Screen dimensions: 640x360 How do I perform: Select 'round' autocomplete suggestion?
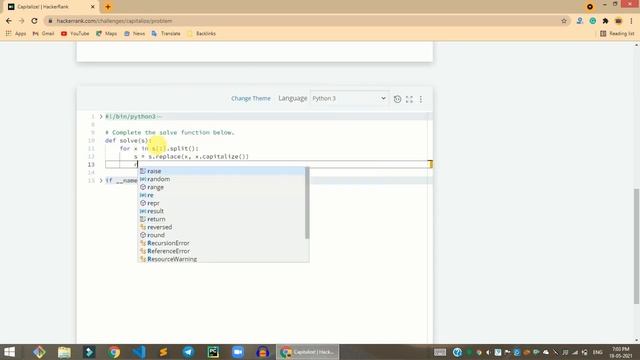221,235
